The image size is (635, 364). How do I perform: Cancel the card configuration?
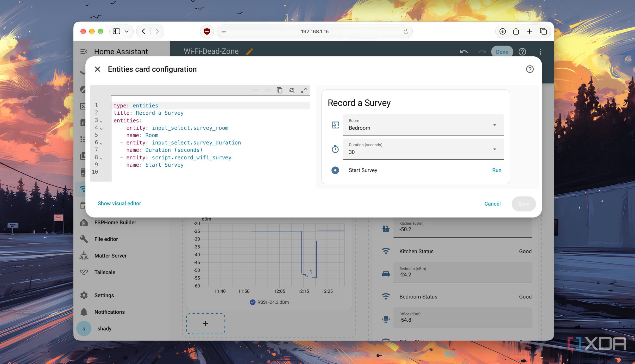point(492,204)
